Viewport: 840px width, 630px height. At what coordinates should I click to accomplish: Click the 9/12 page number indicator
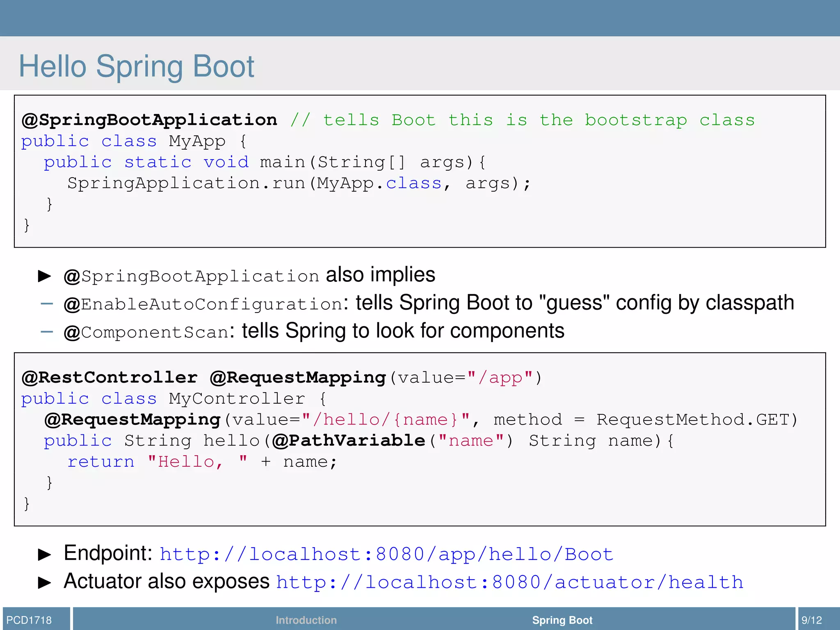tap(812, 620)
